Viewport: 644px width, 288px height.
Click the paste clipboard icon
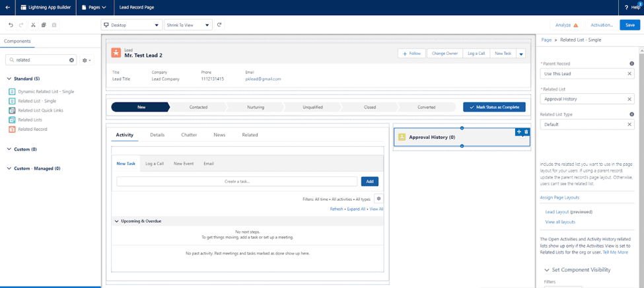[x=54, y=25]
